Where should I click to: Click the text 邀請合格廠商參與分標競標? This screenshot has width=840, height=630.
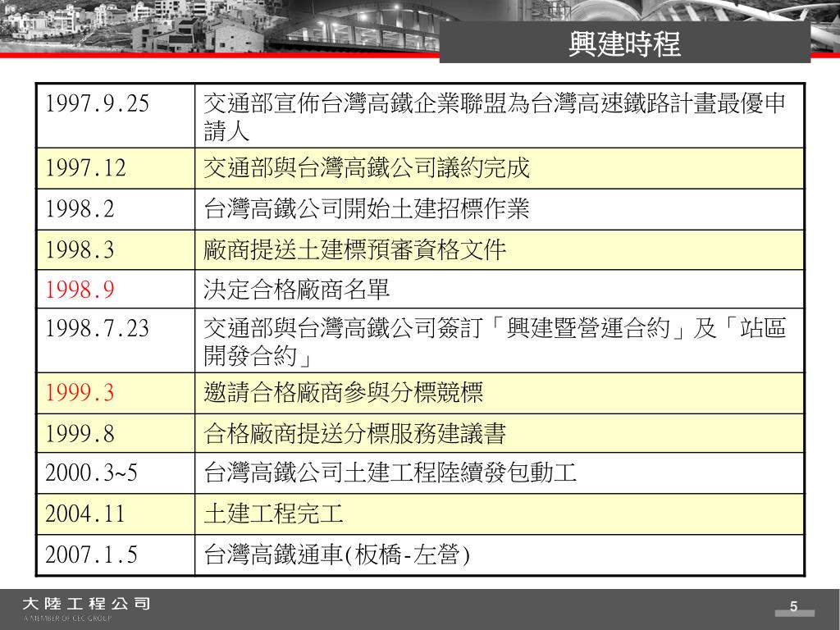[343, 393]
